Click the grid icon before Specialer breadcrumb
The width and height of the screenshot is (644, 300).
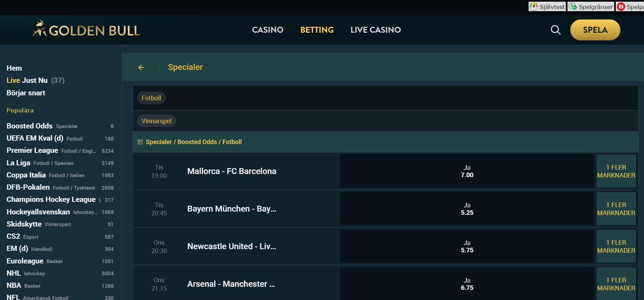tap(140, 142)
